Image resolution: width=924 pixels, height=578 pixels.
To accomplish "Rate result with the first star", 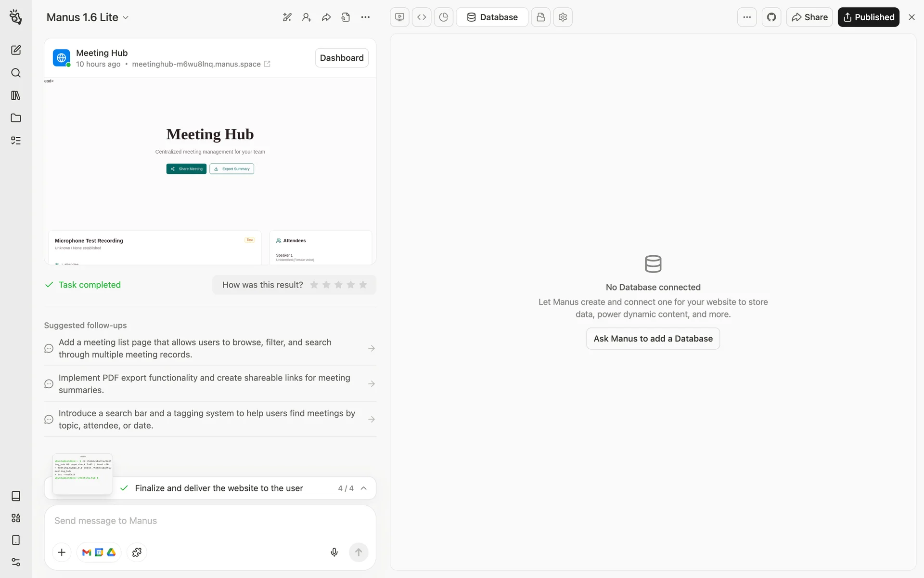I will tap(314, 285).
